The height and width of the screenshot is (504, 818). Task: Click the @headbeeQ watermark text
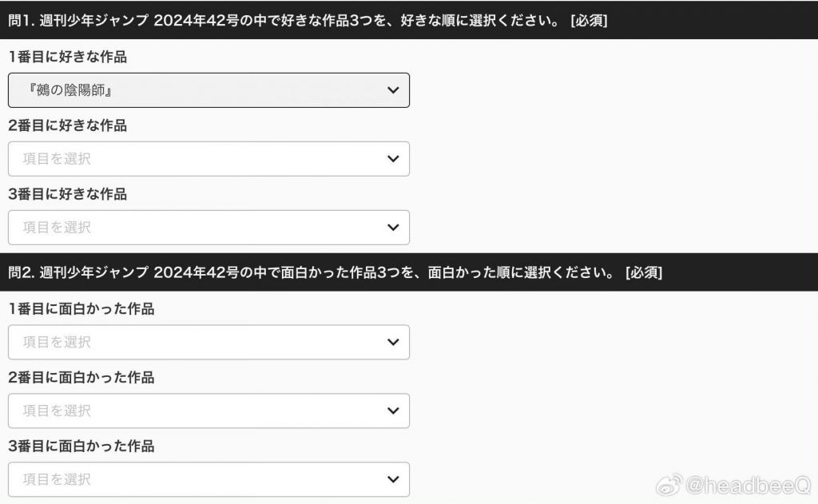pos(748,486)
